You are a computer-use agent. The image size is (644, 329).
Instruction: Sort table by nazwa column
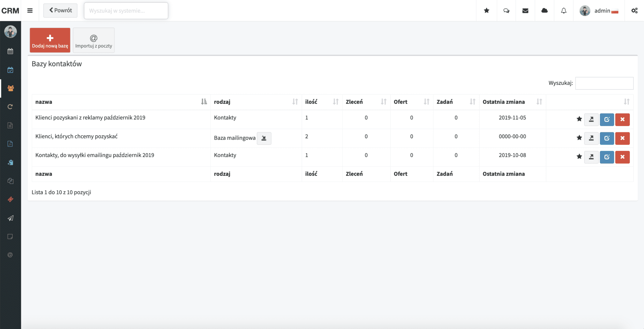coord(121,102)
